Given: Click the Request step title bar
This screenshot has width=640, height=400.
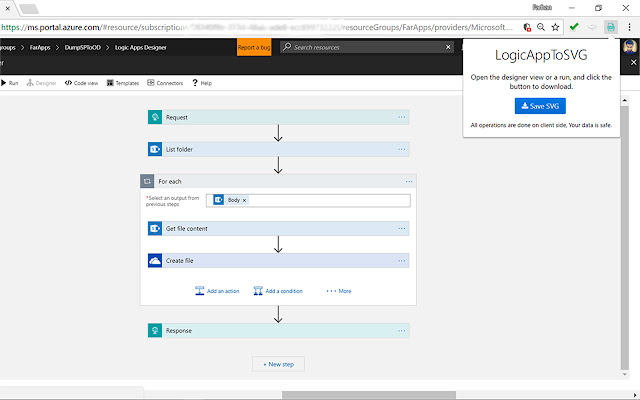Looking at the screenshot, I should click(278, 117).
